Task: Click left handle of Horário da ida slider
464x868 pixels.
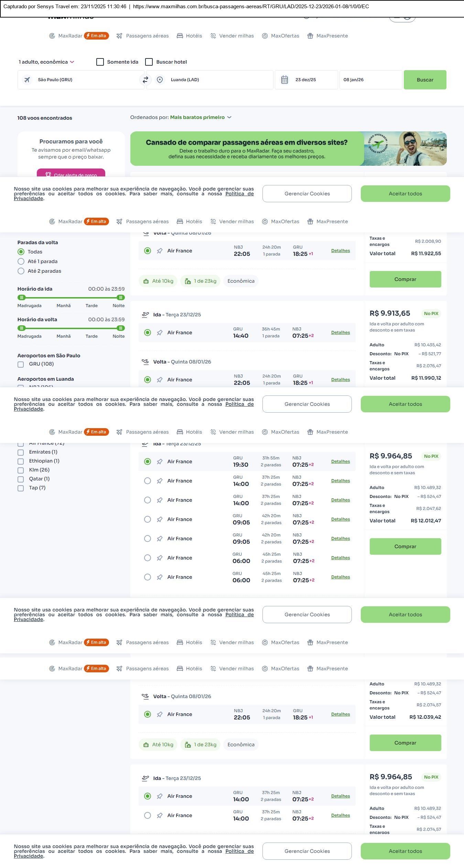Action: (22, 297)
